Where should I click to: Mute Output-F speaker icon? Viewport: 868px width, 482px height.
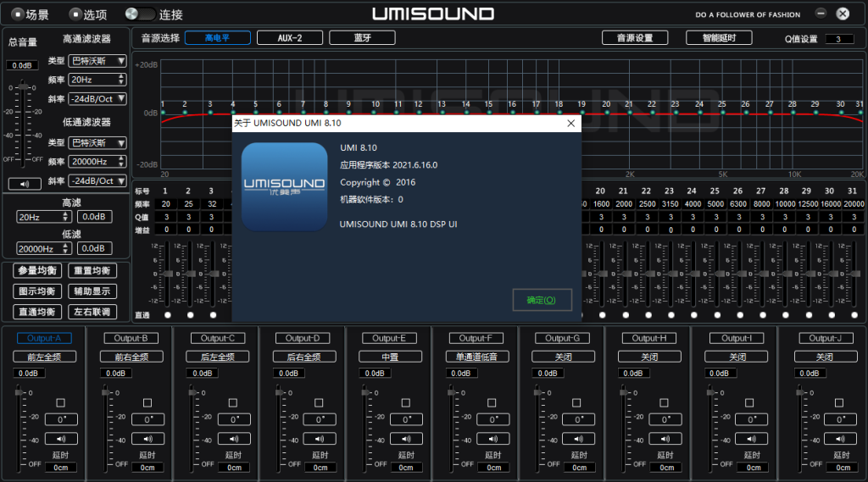(x=493, y=439)
